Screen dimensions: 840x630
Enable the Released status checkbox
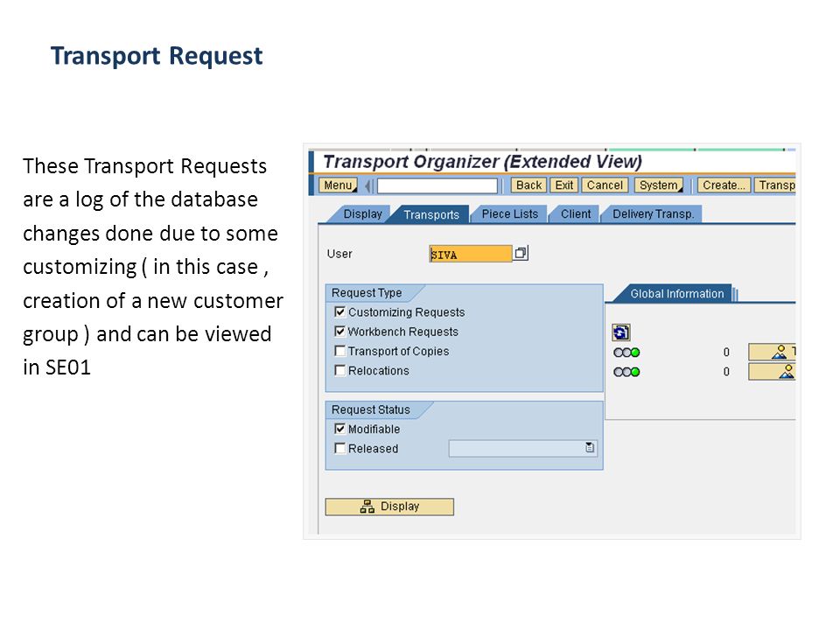click(339, 448)
